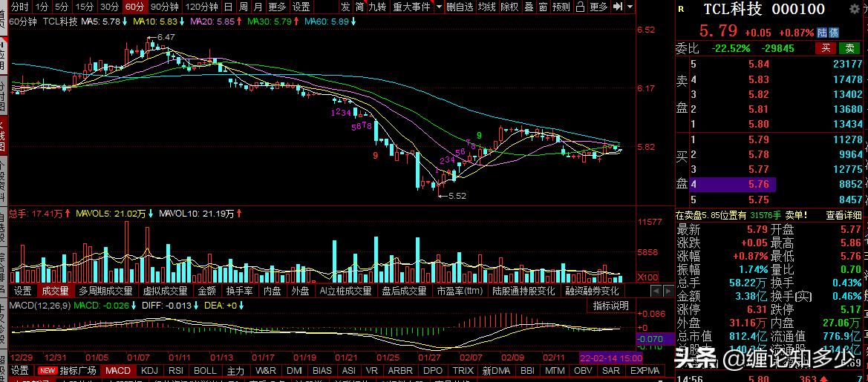Toggle the 九转 indicator
The height and width of the screenshot is (382, 868).
(377, 7)
